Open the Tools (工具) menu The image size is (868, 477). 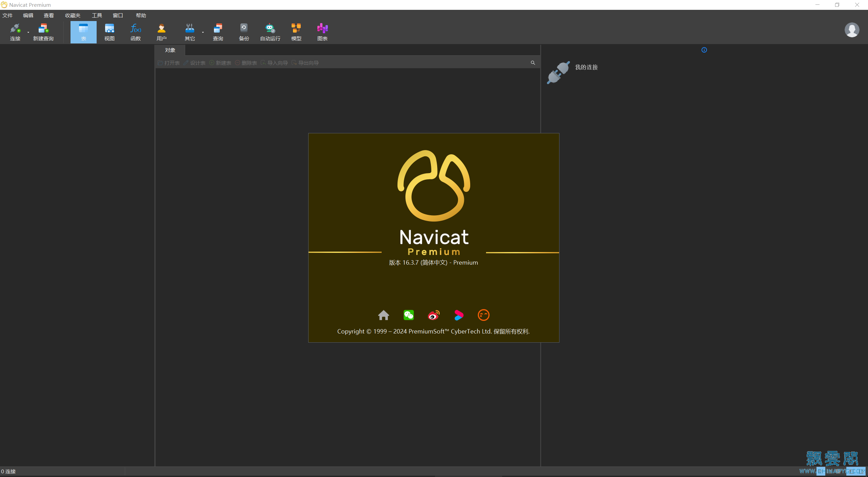97,16
